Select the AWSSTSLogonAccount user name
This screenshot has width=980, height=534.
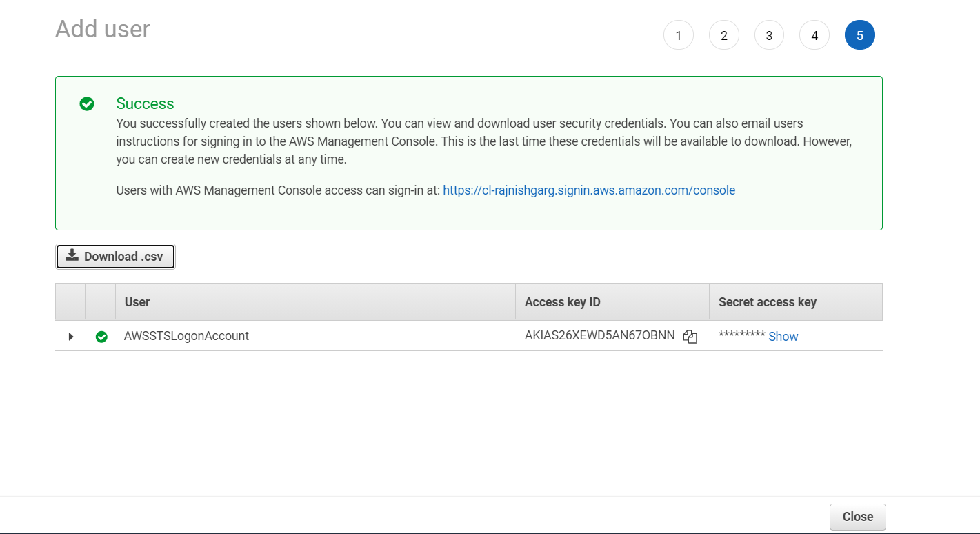pos(186,337)
